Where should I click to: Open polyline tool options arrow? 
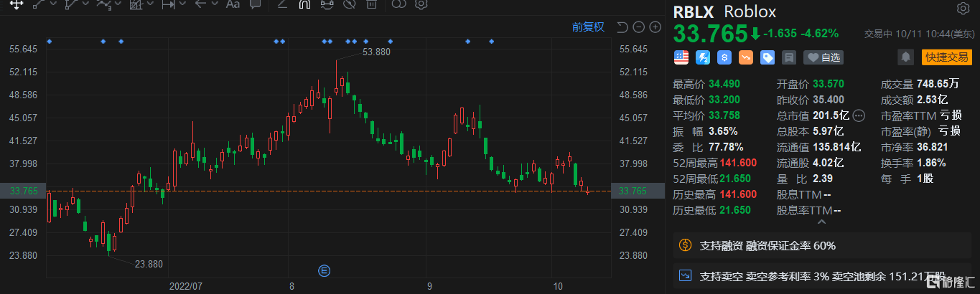pyautogui.click(x=85, y=4)
